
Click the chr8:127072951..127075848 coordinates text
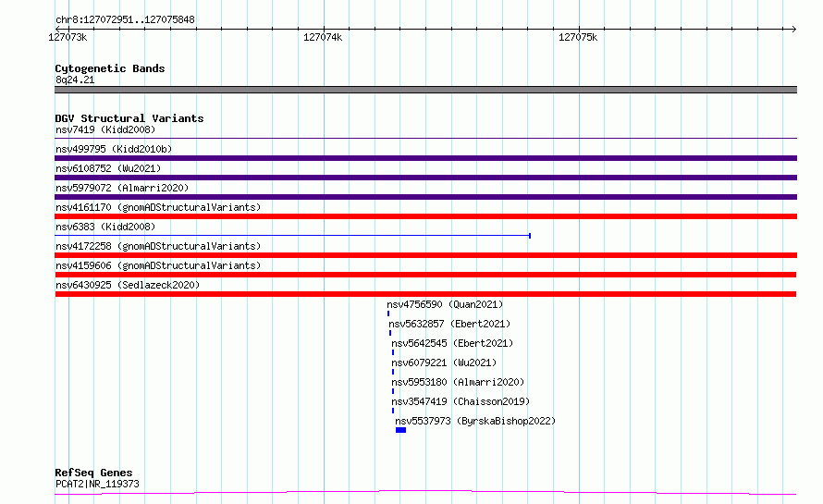tap(125, 19)
